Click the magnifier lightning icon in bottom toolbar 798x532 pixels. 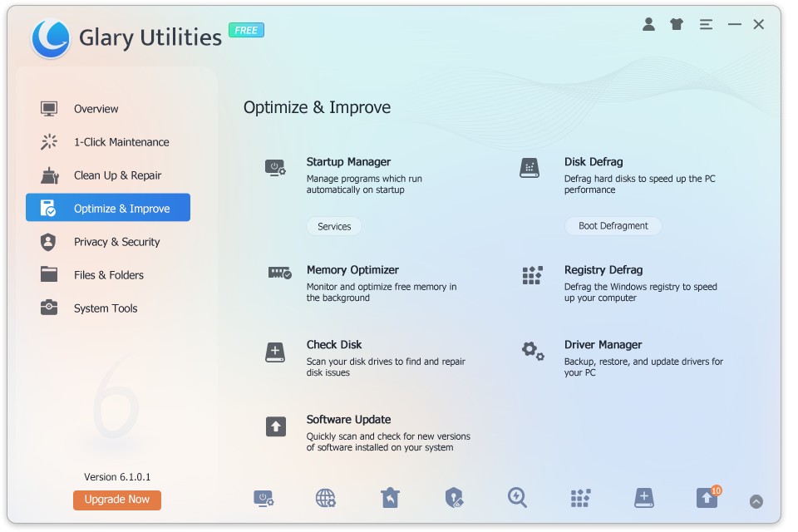click(517, 498)
